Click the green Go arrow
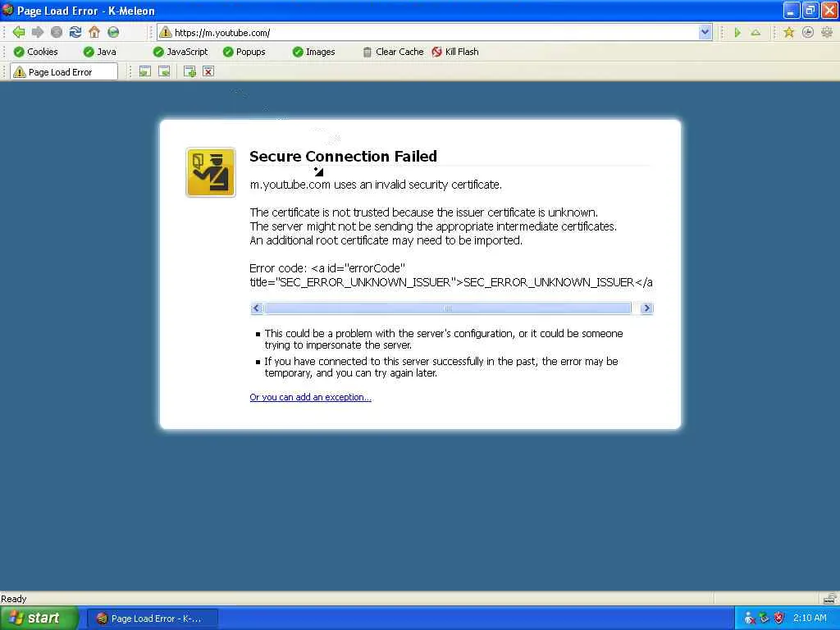The width and height of the screenshot is (840, 630). pyautogui.click(x=737, y=33)
